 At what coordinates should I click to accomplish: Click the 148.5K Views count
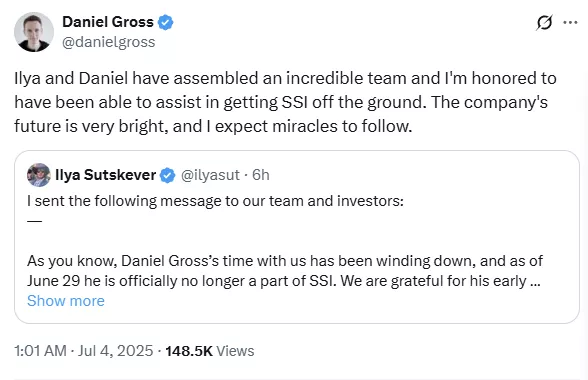(210, 351)
